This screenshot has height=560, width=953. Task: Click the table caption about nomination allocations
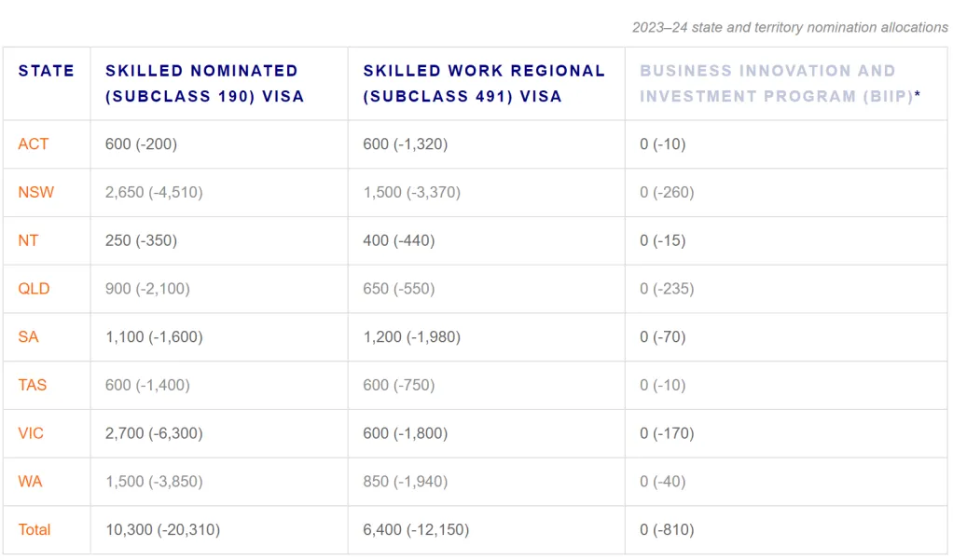point(790,28)
